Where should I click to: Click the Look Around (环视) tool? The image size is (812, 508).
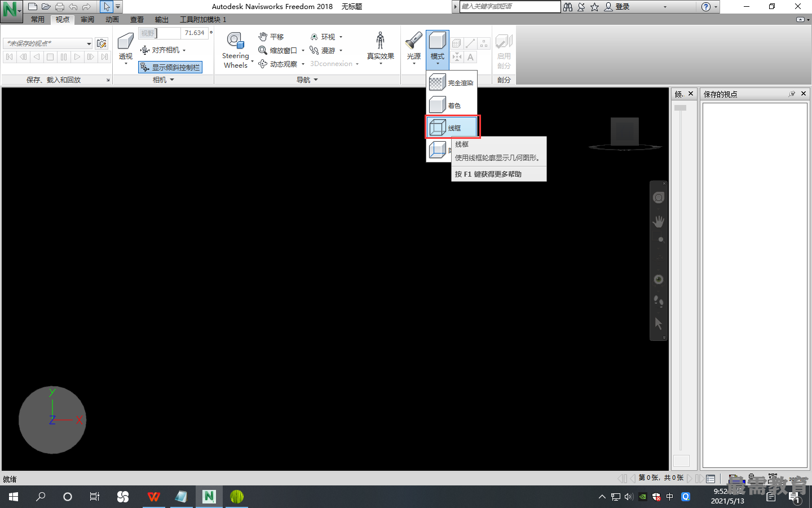[x=323, y=37]
